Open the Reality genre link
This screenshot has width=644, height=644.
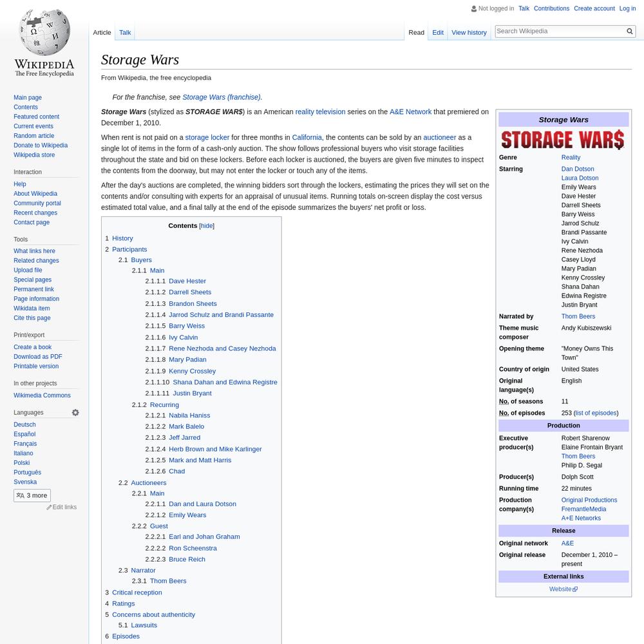pos(571,157)
